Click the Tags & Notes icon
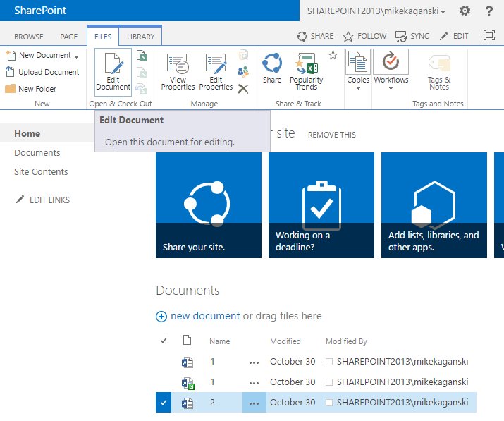Image resolution: width=504 pixels, height=421 pixels. click(x=439, y=73)
